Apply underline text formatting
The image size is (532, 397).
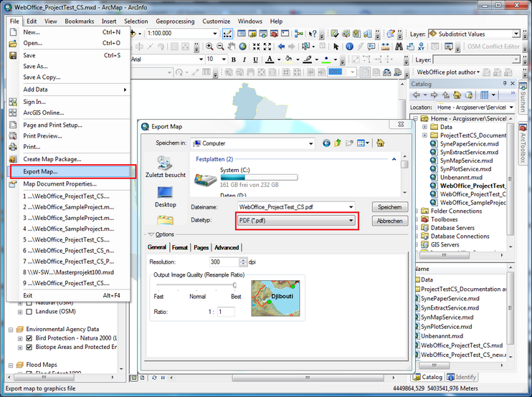[255, 59]
